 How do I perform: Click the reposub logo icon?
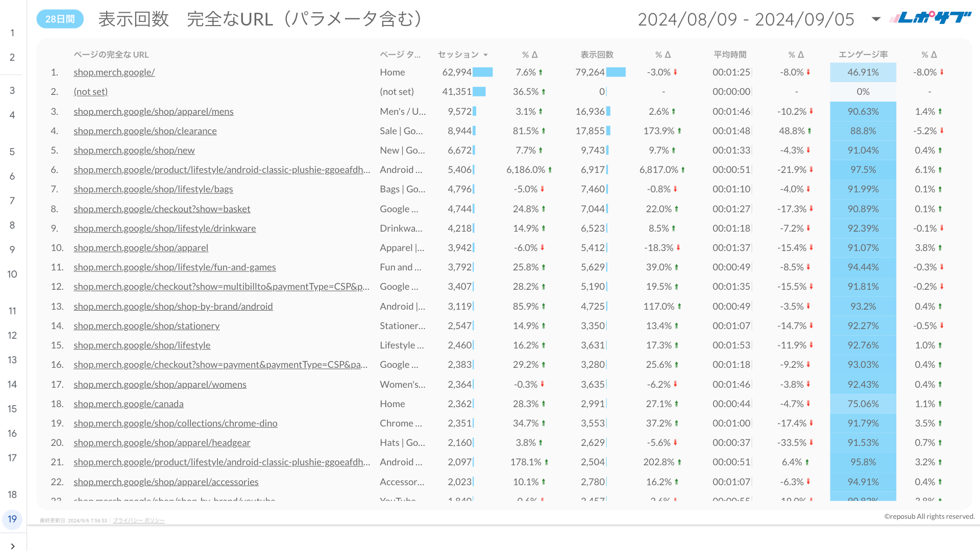click(x=930, y=18)
